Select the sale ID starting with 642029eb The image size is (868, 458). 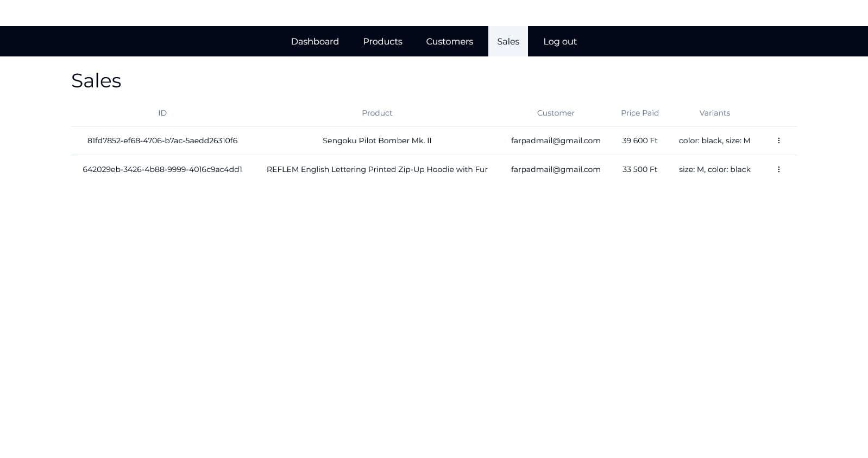click(162, 169)
